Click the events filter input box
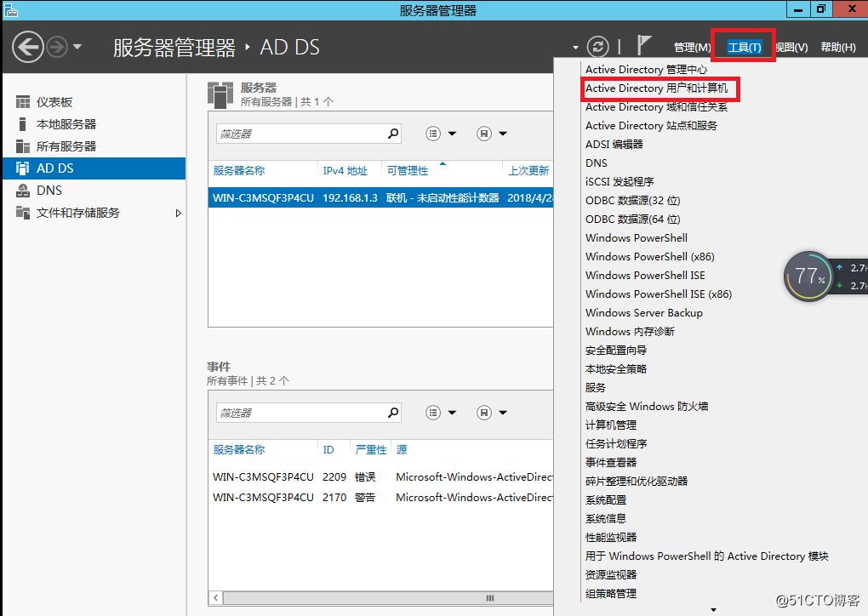 (302, 413)
